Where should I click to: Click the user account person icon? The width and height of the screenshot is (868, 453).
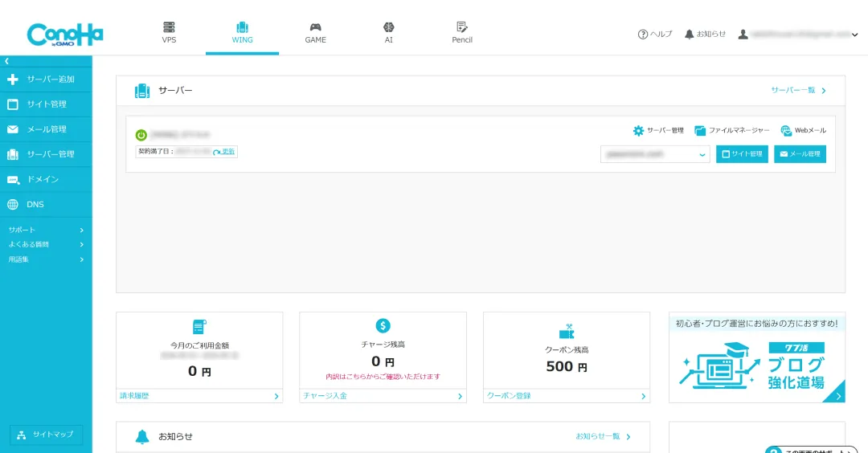(x=743, y=35)
